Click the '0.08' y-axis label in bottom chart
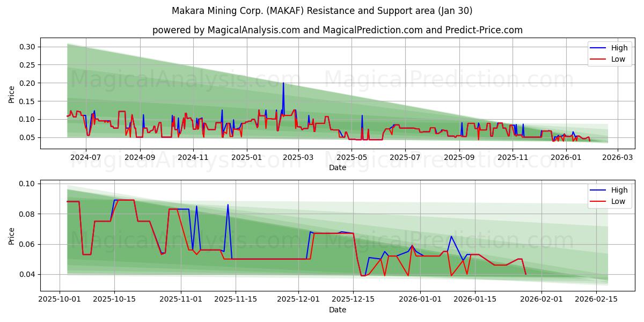Image resolution: width=644 pixels, height=322 pixels. pyautogui.click(x=28, y=214)
